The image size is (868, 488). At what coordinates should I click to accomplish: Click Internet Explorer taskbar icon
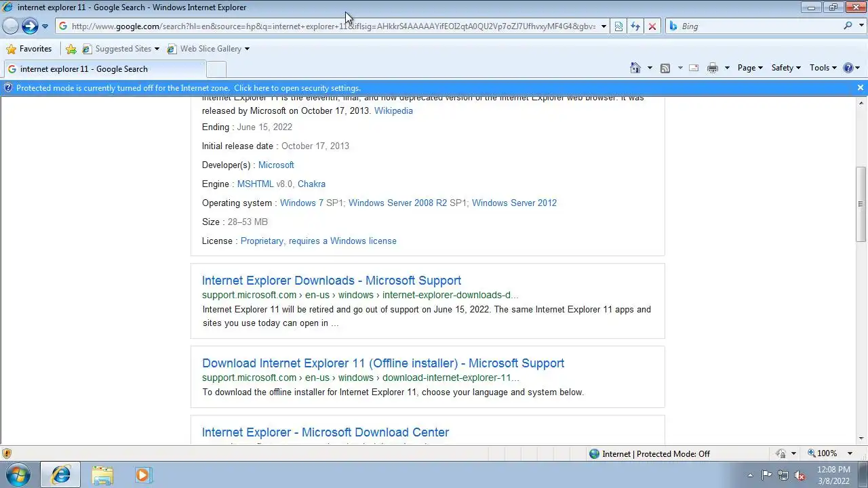click(x=60, y=475)
